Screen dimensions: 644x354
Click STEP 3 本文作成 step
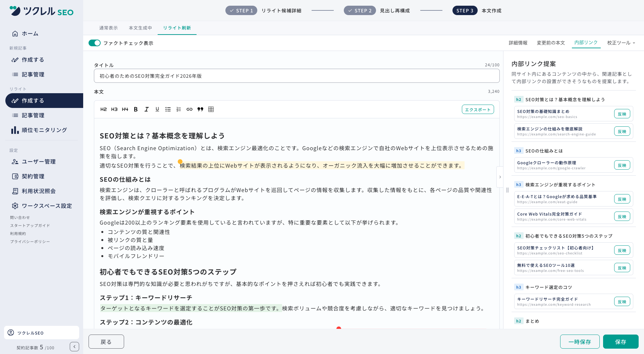477,11
